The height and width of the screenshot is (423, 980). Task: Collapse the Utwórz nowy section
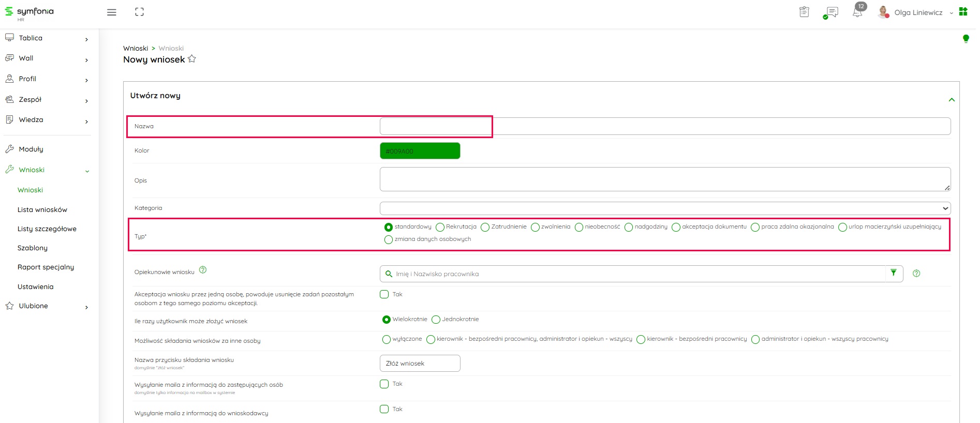tap(951, 100)
